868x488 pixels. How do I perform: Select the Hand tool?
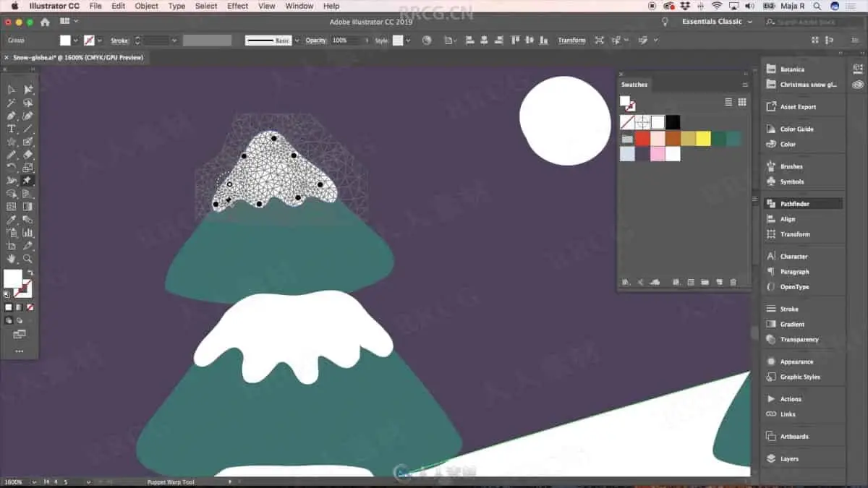click(12, 259)
